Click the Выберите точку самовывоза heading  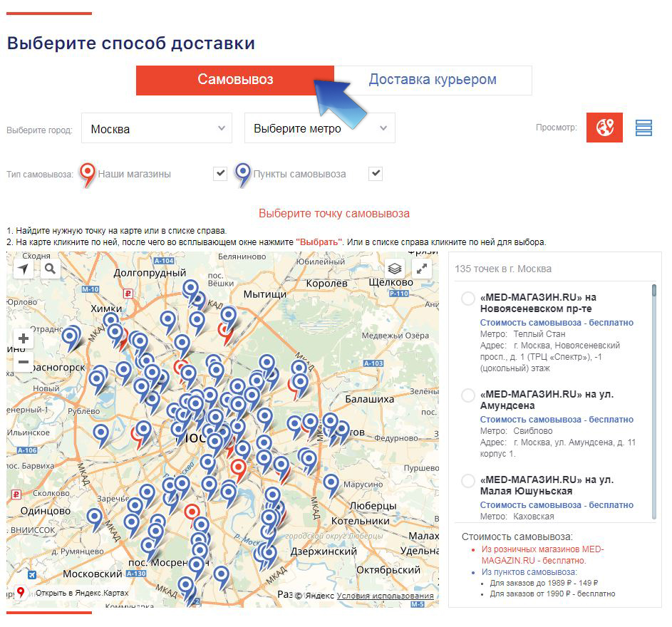[334, 214]
